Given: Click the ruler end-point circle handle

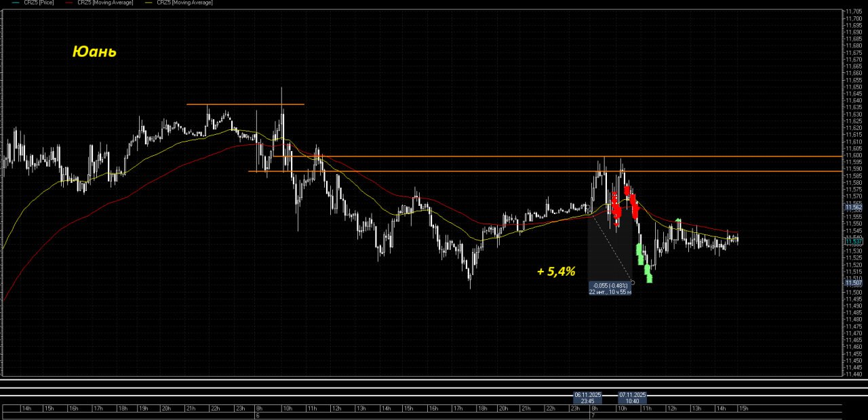Looking at the screenshot, I should pos(633,282).
